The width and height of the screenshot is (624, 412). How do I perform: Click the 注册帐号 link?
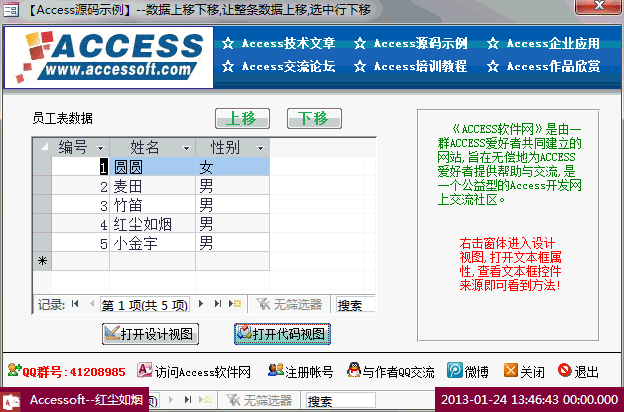pyautogui.click(x=309, y=372)
